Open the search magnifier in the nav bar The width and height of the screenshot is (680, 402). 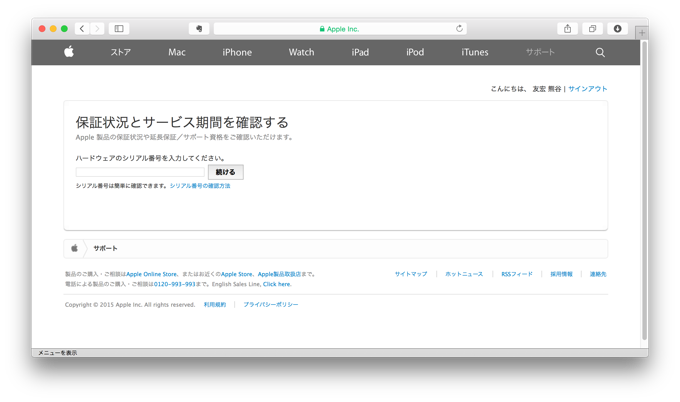[600, 52]
